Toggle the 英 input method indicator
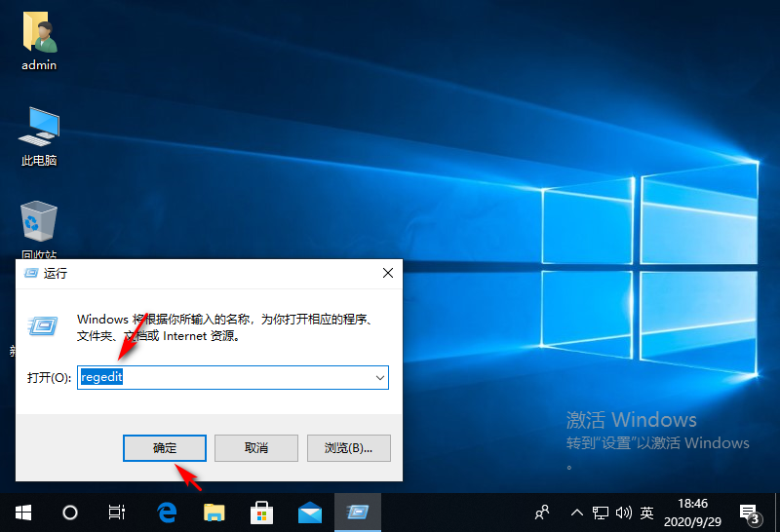The height and width of the screenshot is (532, 780). (x=646, y=512)
